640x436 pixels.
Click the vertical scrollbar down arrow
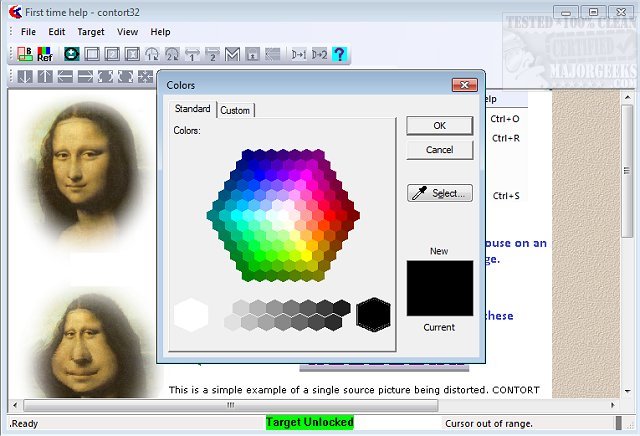coord(627,391)
